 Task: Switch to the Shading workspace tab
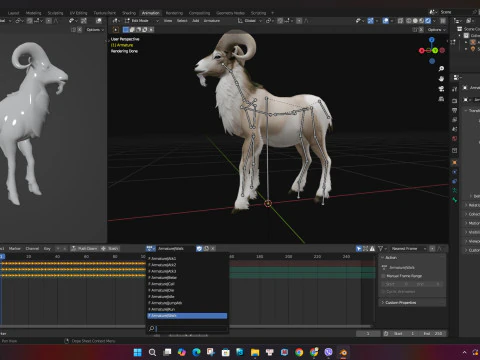click(x=129, y=13)
